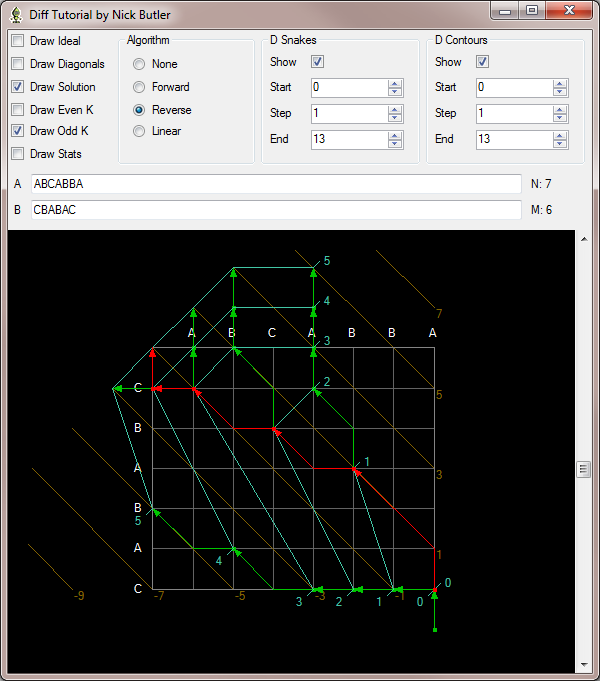This screenshot has height=681, width=600.
Task: Click the diagonal label '-9' in graph
Action: pyautogui.click(x=79, y=595)
